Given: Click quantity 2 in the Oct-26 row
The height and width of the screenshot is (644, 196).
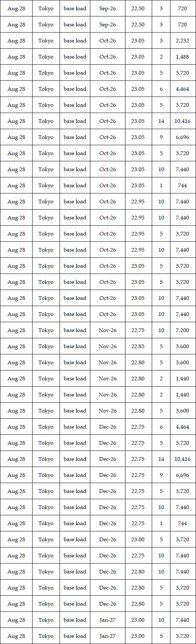Looking at the screenshot, I should (161, 57).
